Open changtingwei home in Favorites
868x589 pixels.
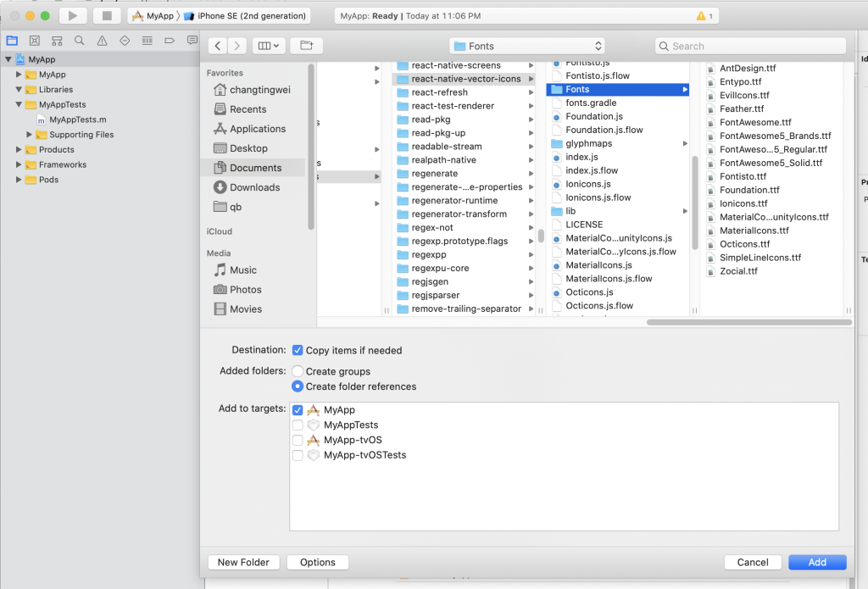coord(252,90)
